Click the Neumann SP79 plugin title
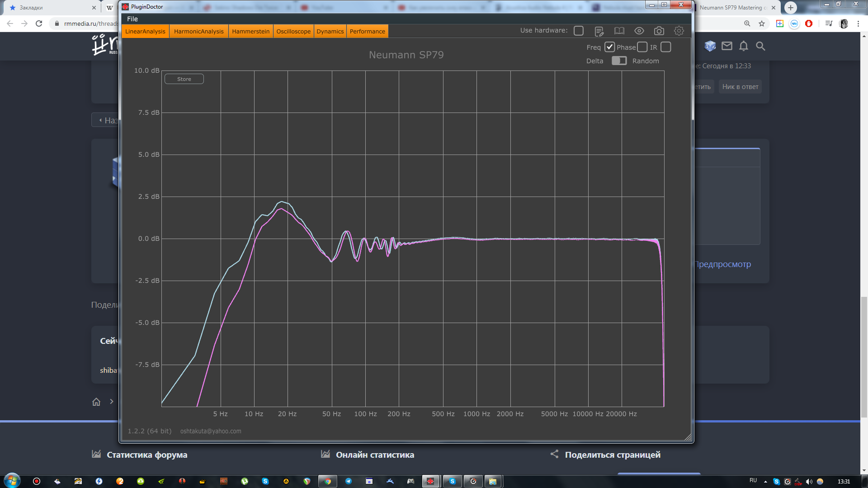 (x=406, y=55)
